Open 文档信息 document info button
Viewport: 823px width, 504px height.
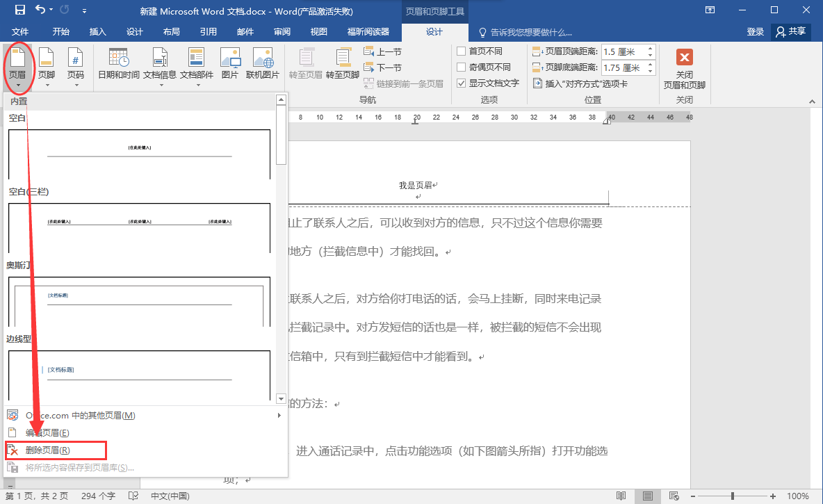click(x=160, y=67)
